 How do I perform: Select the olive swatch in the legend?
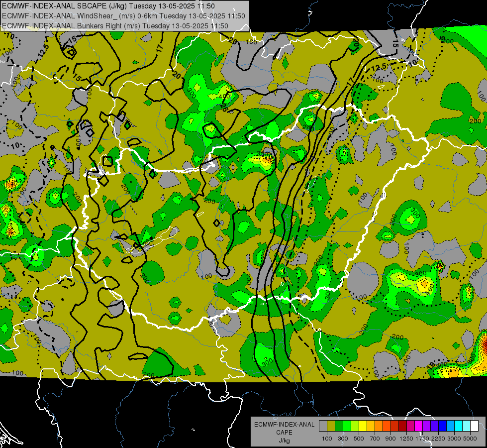[x=331, y=426]
